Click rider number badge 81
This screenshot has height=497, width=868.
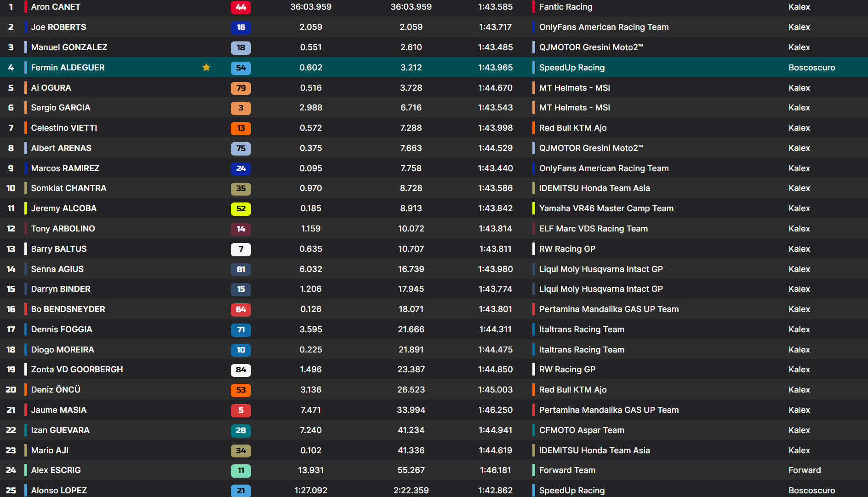click(x=241, y=269)
